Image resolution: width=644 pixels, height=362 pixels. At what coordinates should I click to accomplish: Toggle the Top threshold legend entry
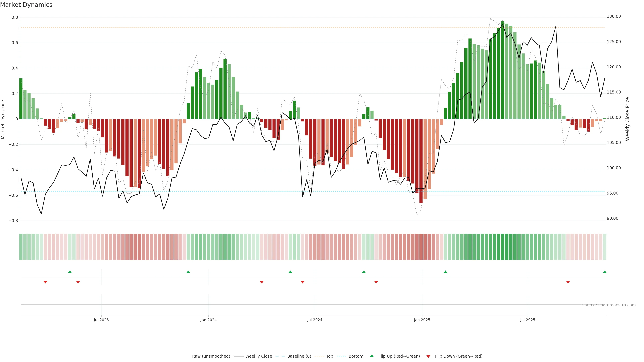pos(330,356)
